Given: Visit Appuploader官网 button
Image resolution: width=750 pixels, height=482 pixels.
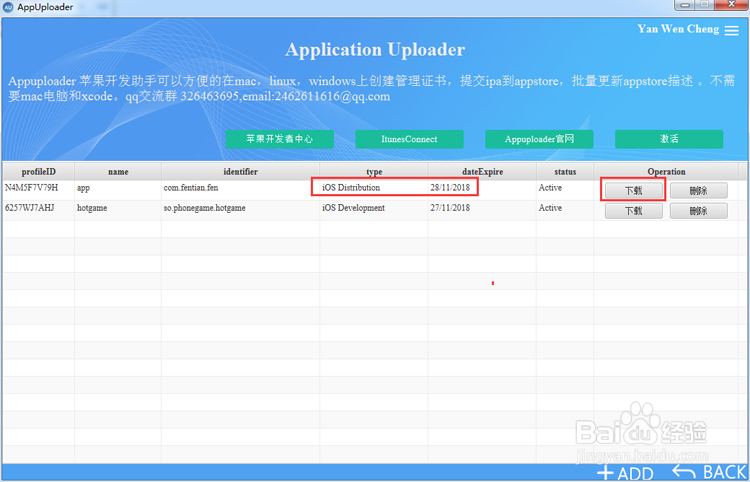Looking at the screenshot, I should pos(539,139).
